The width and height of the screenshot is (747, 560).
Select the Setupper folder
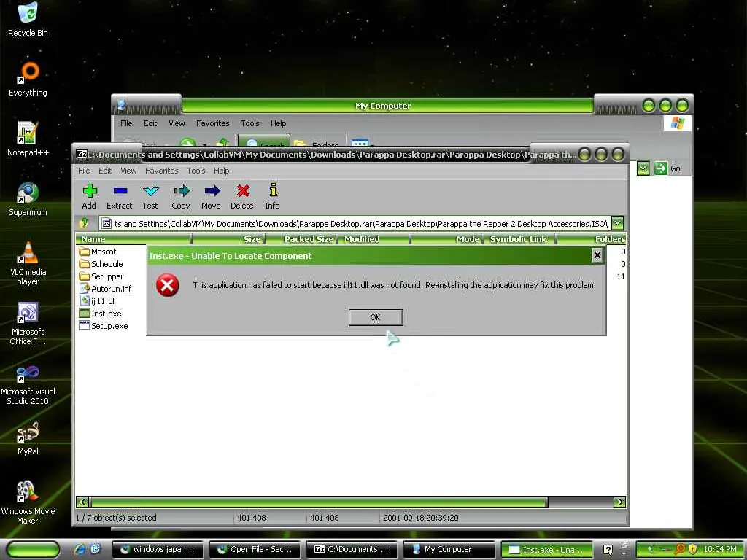101,276
